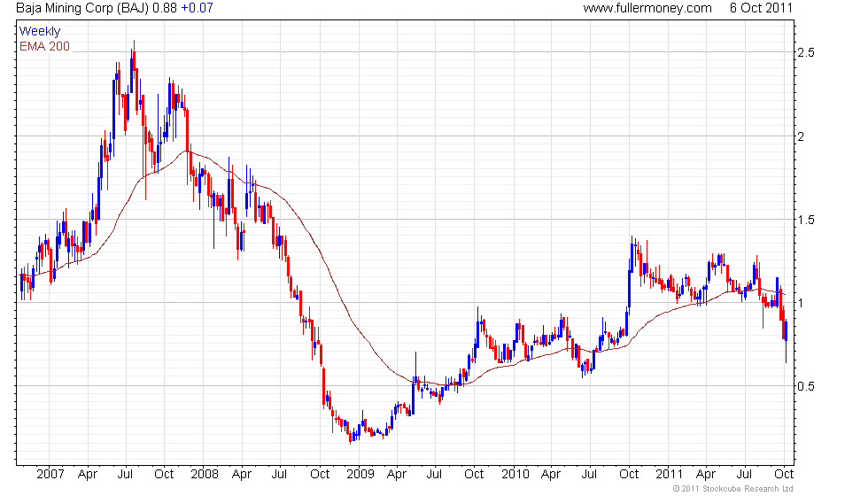Click the early 2009 low candlestick

tap(351, 438)
